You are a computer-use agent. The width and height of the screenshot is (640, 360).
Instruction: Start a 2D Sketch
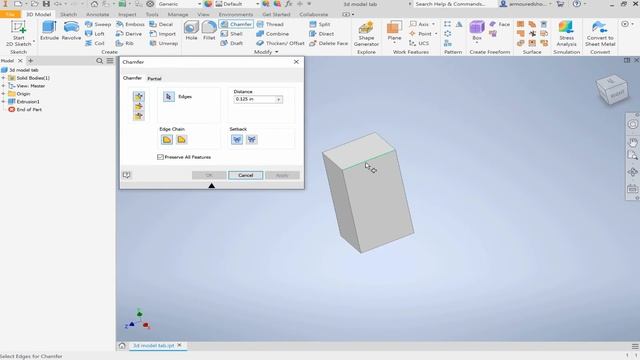(x=18, y=33)
